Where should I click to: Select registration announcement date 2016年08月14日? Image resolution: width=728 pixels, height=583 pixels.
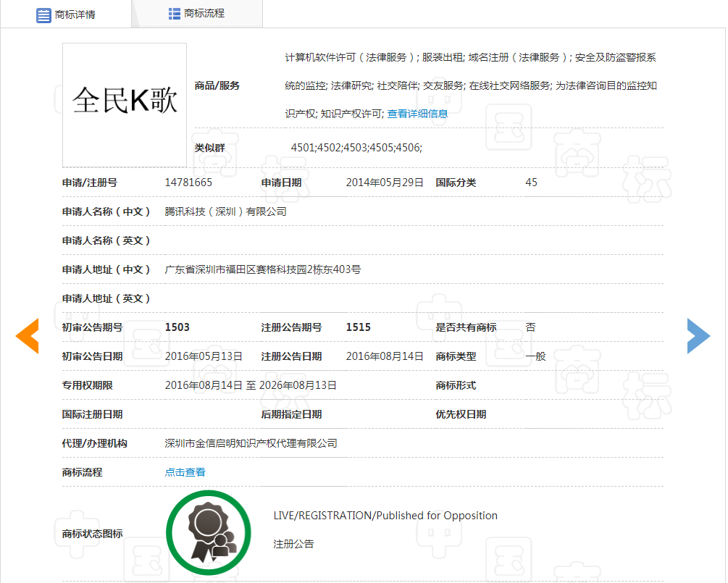pyautogui.click(x=385, y=356)
